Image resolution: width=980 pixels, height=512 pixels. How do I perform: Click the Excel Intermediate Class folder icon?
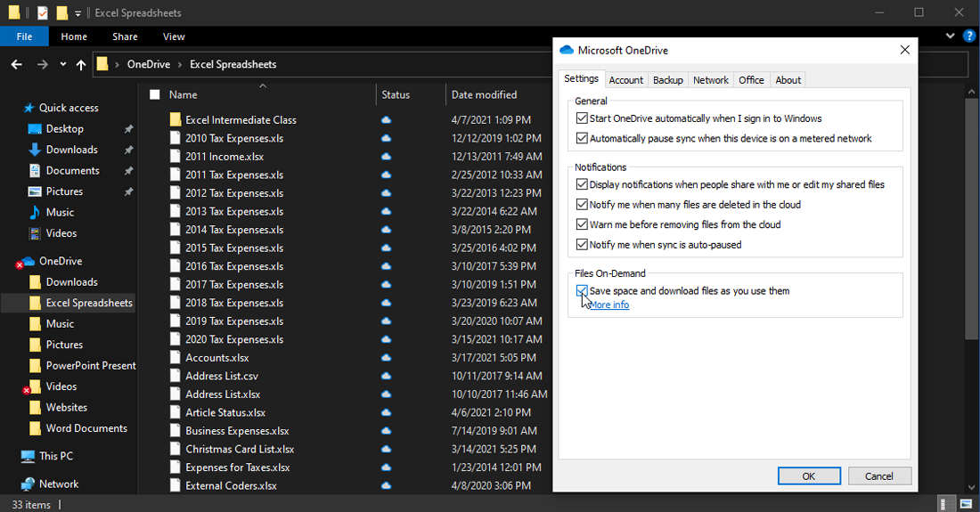point(176,119)
